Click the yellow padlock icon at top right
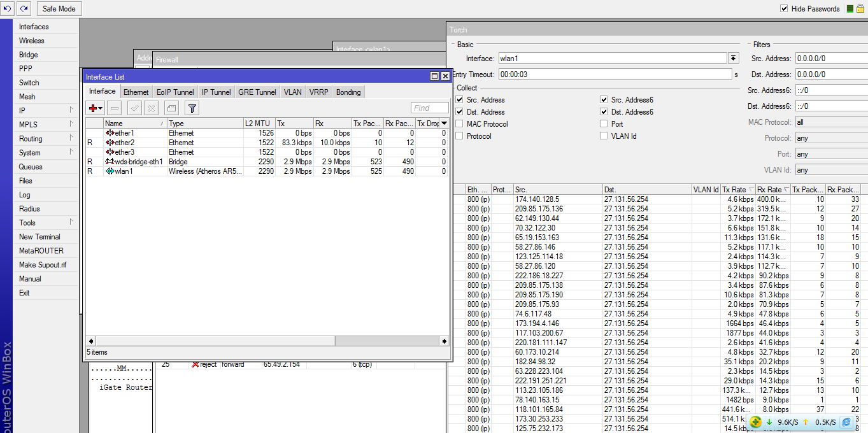This screenshot has height=433, width=868. pyautogui.click(x=860, y=9)
